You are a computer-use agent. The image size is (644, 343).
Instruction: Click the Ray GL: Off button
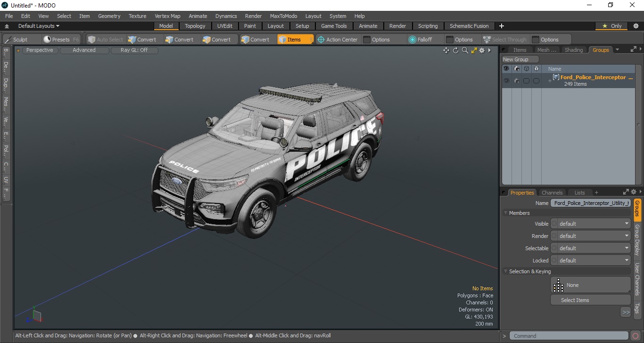(x=134, y=50)
